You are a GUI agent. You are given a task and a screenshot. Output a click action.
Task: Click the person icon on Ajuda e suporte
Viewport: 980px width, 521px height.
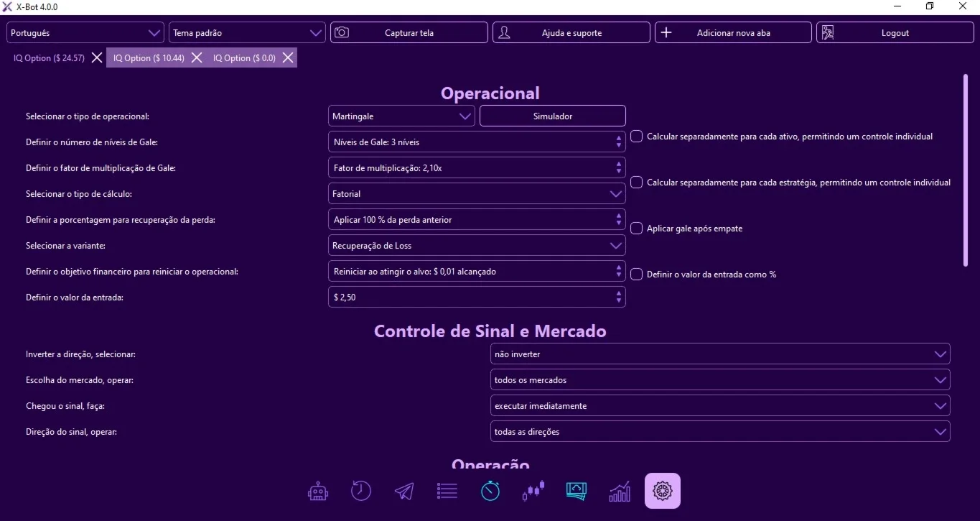click(x=504, y=32)
